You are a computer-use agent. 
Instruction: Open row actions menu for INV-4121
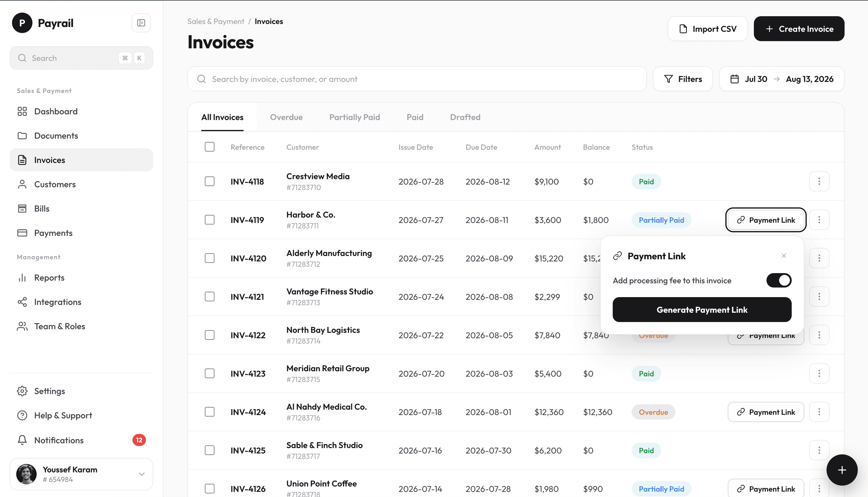[819, 297]
